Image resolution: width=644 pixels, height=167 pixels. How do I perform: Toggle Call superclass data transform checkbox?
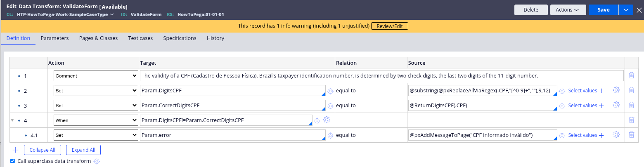point(13,161)
